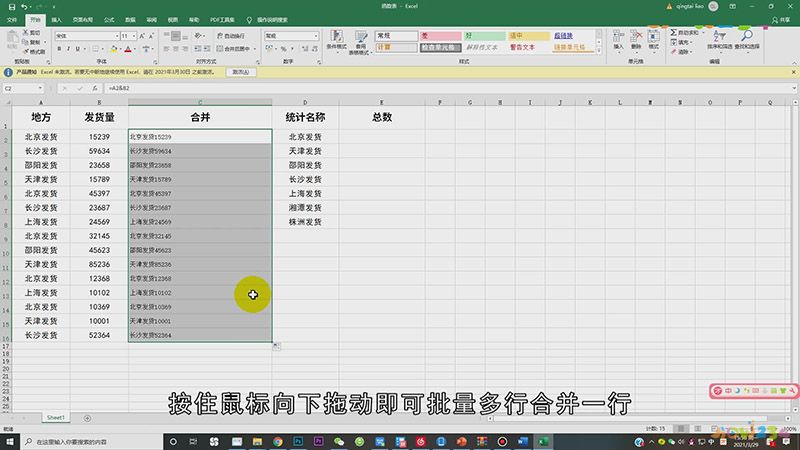Switch to Page Layout (页面布局) tab

tap(82, 20)
